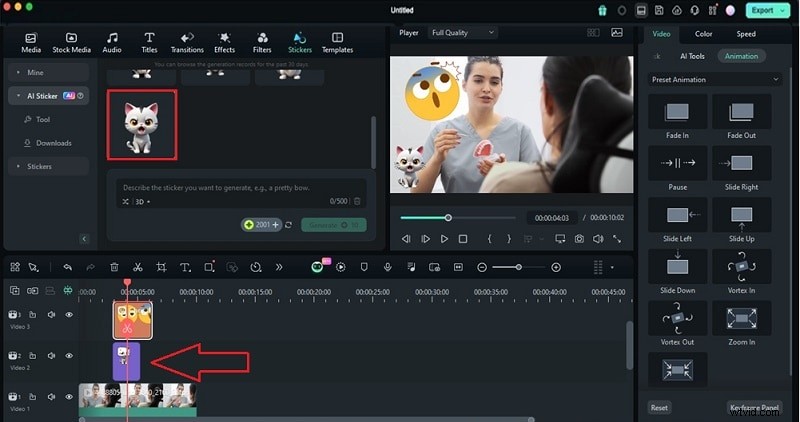Take a snapshot with the camera icon
The image size is (800, 422).
[579, 239]
